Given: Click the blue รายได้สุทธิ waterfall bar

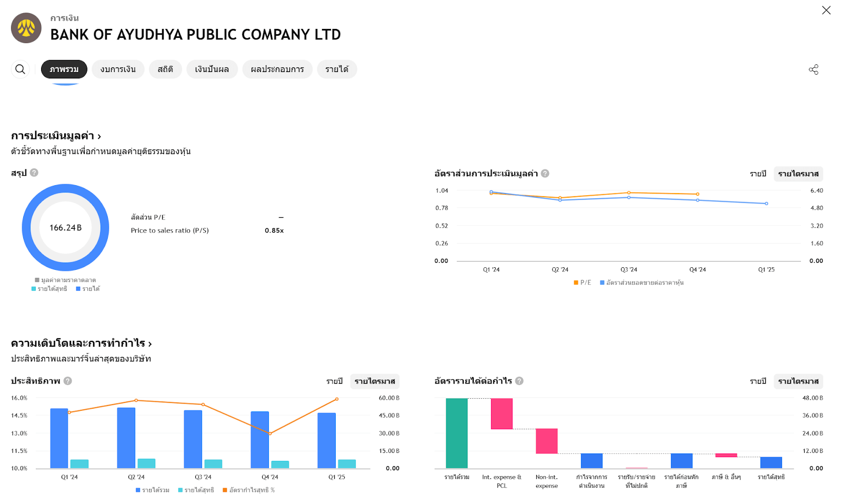Looking at the screenshot, I should pos(771,462).
